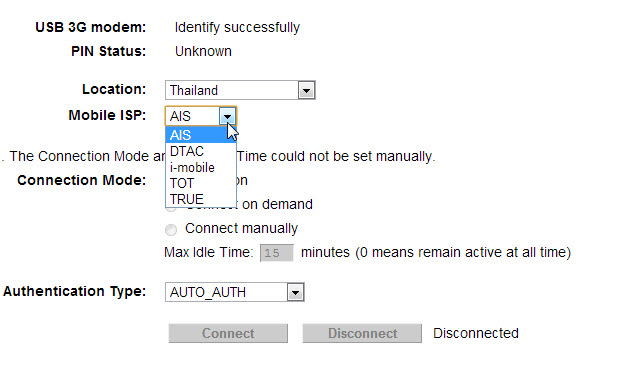Click the Thailand location combo box
Viewport: 629px width, 366px height.
(240, 90)
